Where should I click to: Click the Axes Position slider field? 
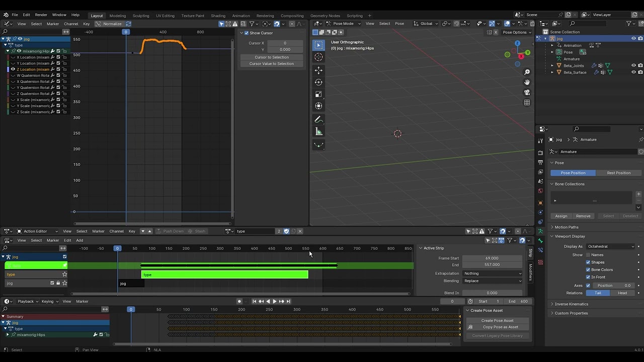point(613,286)
